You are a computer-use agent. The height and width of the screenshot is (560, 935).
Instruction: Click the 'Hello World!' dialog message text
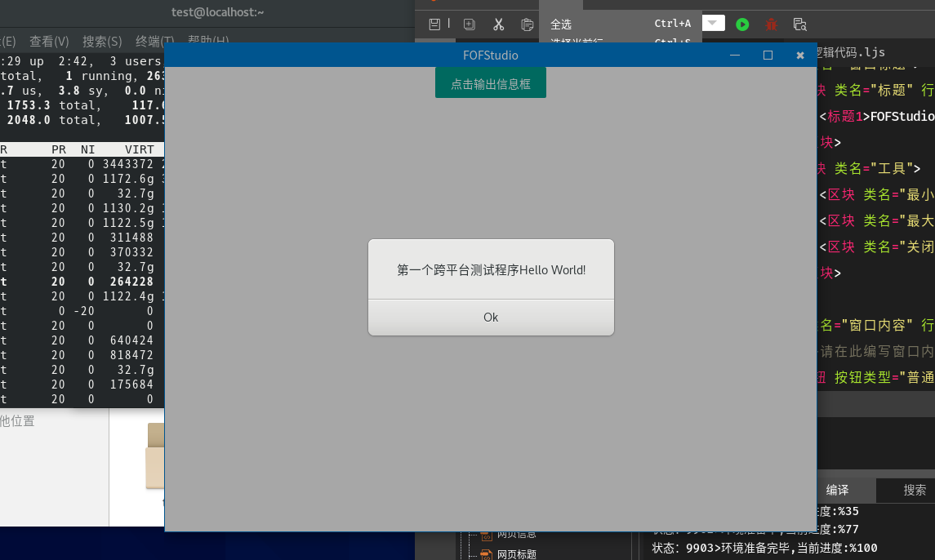coord(491,270)
